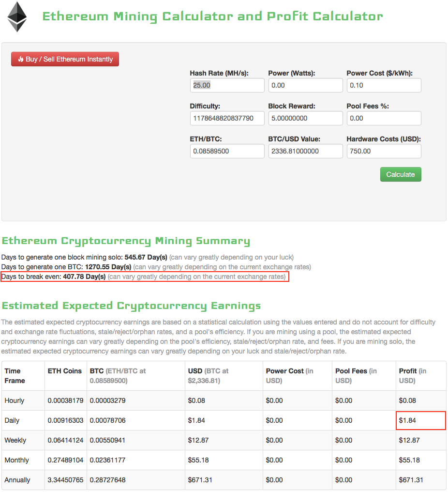
Task: Click Hourly ETH Coins value 0.00038179
Action: point(65,400)
